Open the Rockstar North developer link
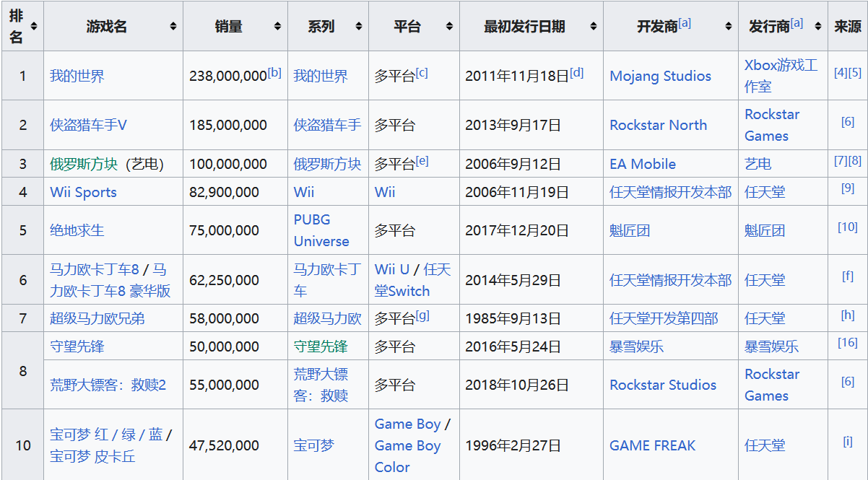The width and height of the screenshot is (868, 480). tap(659, 125)
